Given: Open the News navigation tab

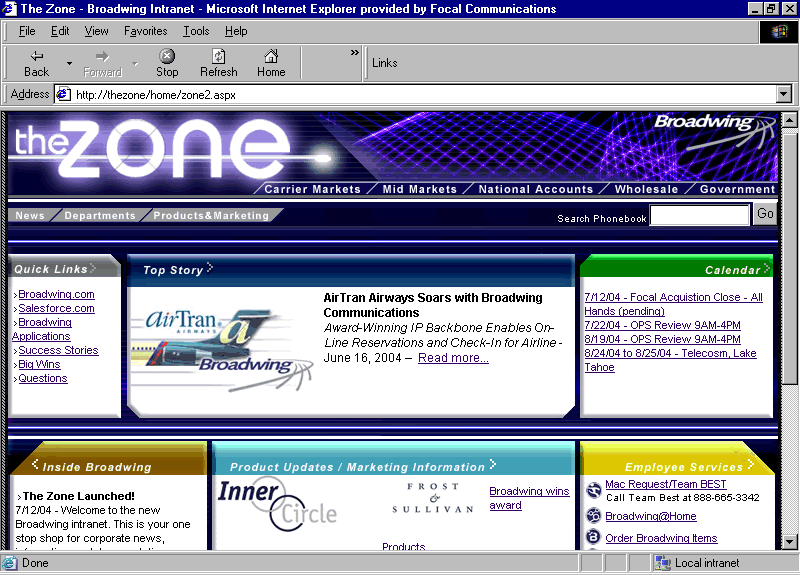Looking at the screenshot, I should 30,215.
